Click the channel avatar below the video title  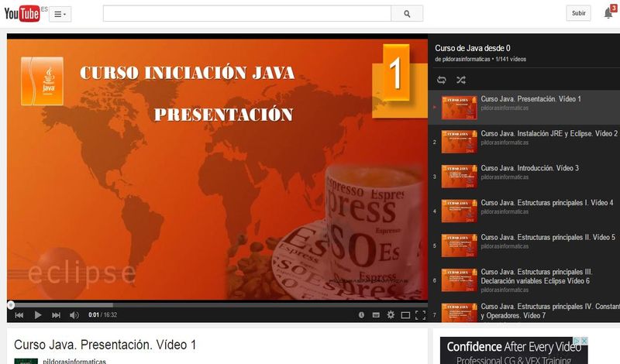click(26, 361)
